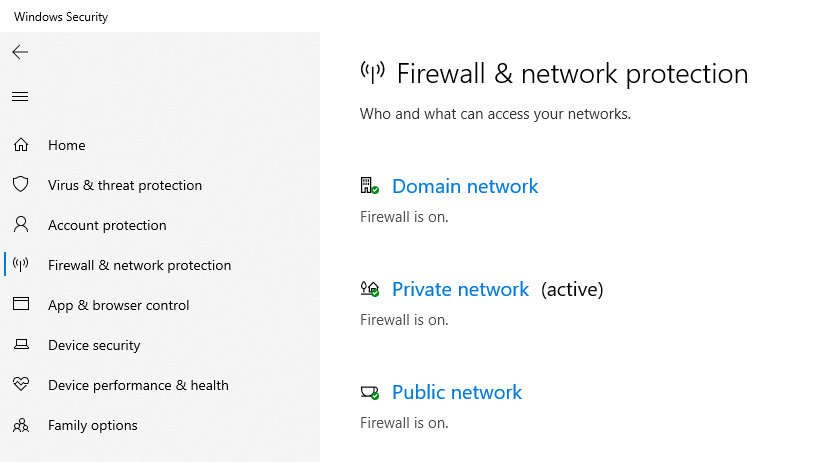This screenshot has height=462, width=840.
Task: Open Account protection section
Action: [107, 225]
